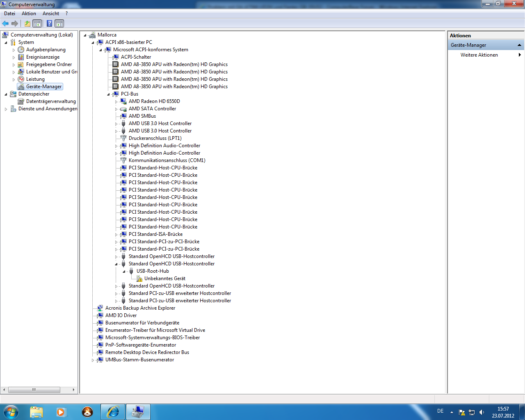Click the Datenträgerverwaltung disk icon

coord(21,101)
